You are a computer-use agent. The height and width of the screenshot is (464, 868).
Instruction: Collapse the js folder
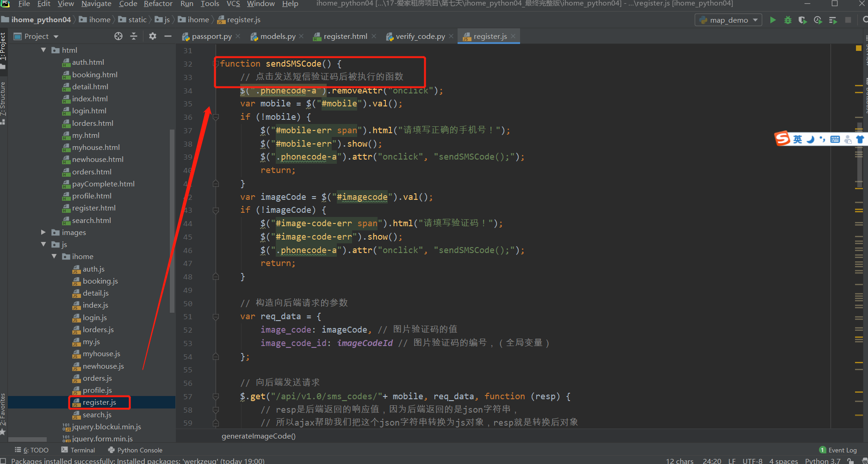43,244
